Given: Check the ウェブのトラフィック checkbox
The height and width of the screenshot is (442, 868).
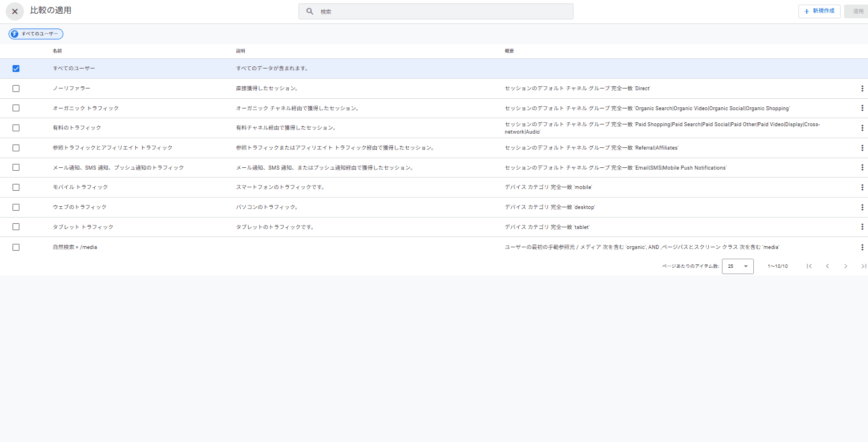Looking at the screenshot, I should pos(16,207).
